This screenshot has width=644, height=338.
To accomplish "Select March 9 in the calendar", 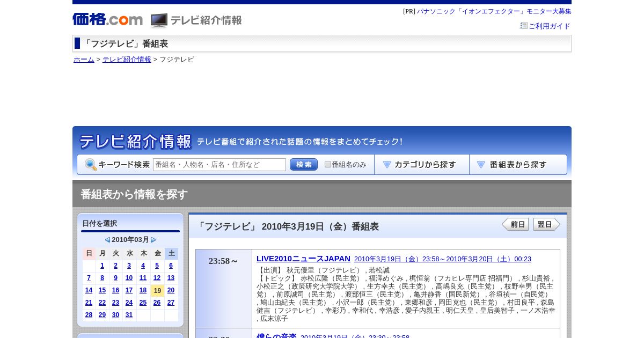I will pyautogui.click(x=115, y=278).
